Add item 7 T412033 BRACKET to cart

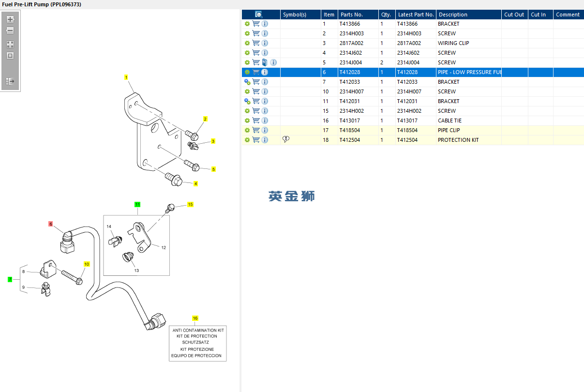pyautogui.click(x=256, y=82)
